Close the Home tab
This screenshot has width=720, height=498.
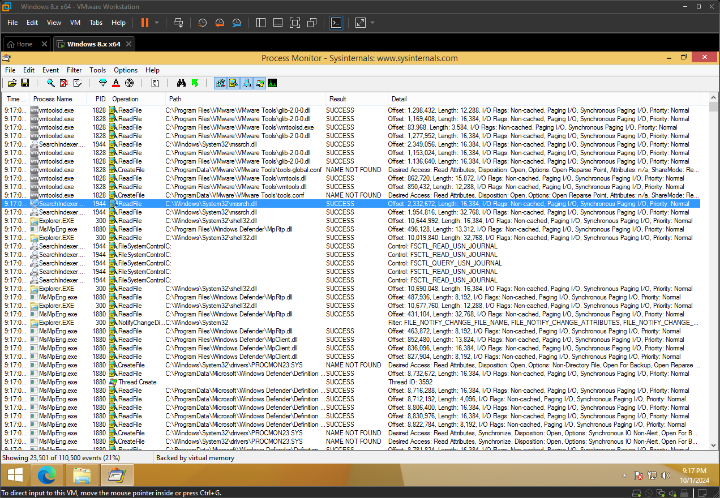point(44,44)
